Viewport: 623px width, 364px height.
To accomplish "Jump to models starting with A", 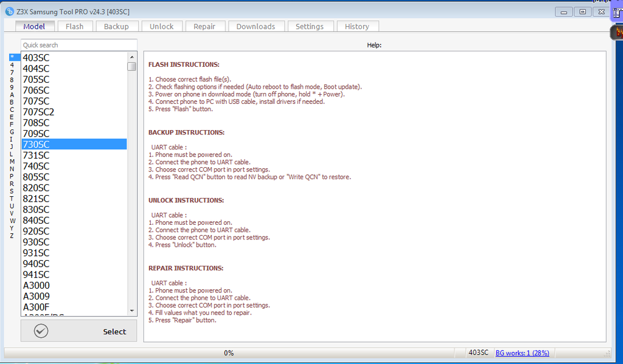I will click(12, 94).
